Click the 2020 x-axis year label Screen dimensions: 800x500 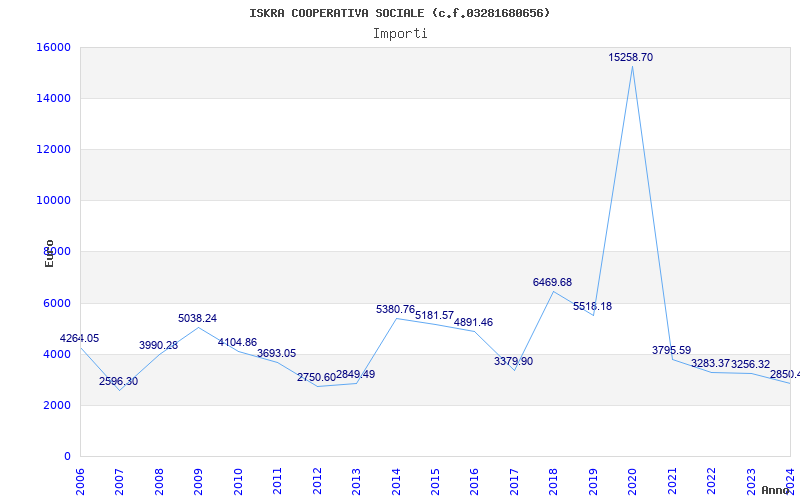(633, 482)
